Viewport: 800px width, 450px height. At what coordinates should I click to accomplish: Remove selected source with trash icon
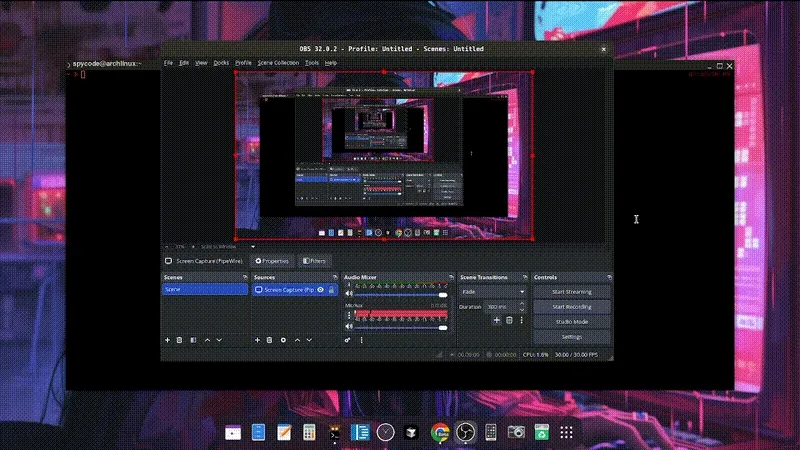pos(269,340)
